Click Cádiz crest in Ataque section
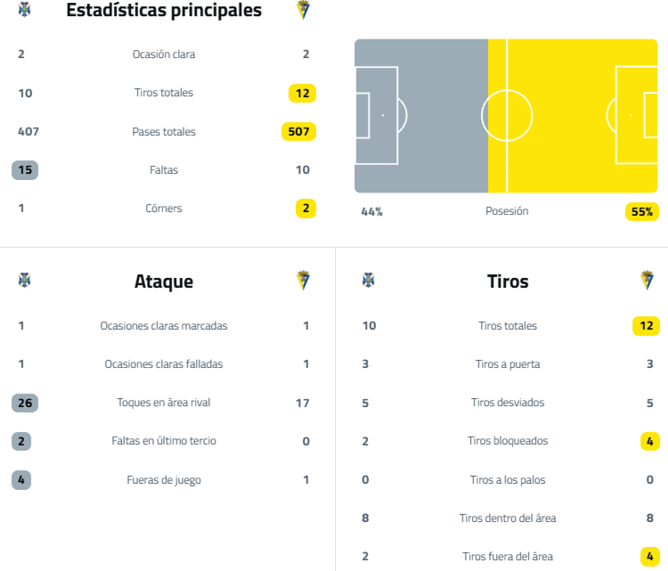The width and height of the screenshot is (668, 571). coord(303,280)
